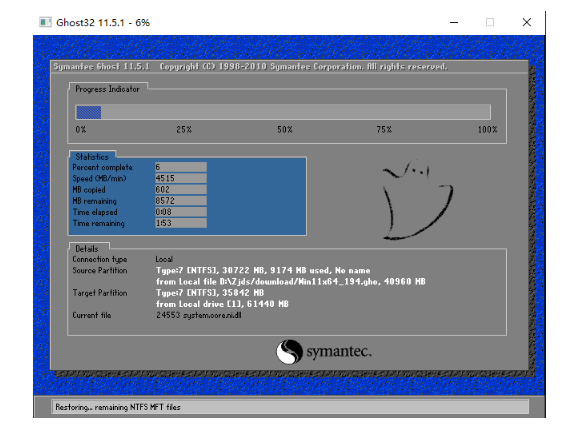Click the MB remaining value field

[181, 201]
